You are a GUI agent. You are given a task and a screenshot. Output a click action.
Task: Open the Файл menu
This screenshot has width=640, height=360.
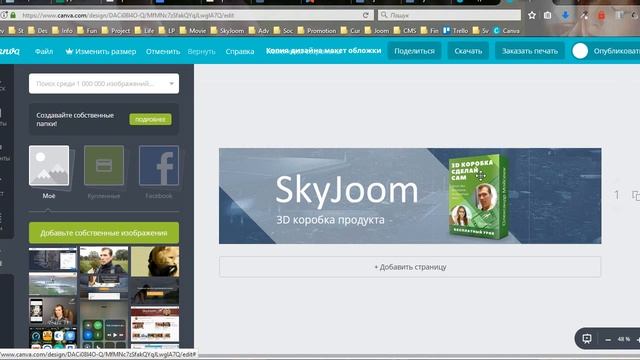[44, 51]
